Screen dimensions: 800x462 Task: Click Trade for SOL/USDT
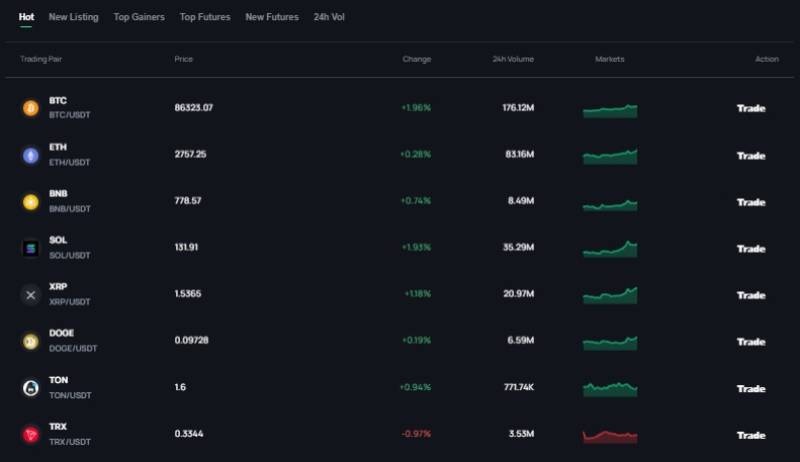751,248
